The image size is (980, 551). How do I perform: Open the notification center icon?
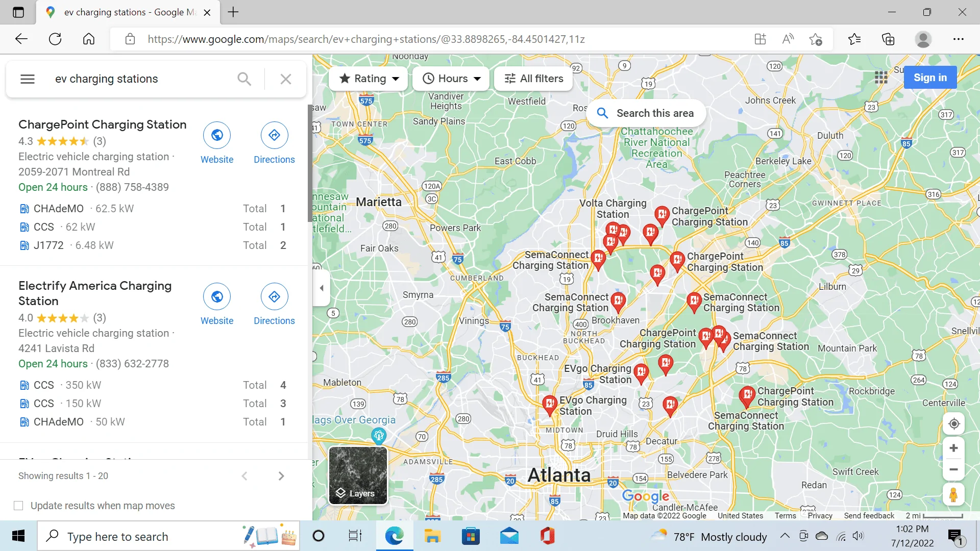[x=955, y=536]
